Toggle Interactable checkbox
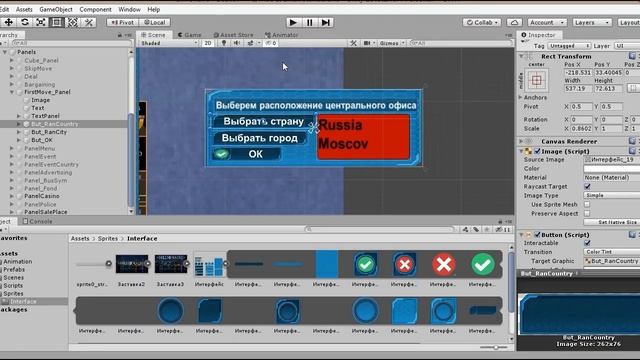Viewport: 640px width, 360px height. coord(587,243)
